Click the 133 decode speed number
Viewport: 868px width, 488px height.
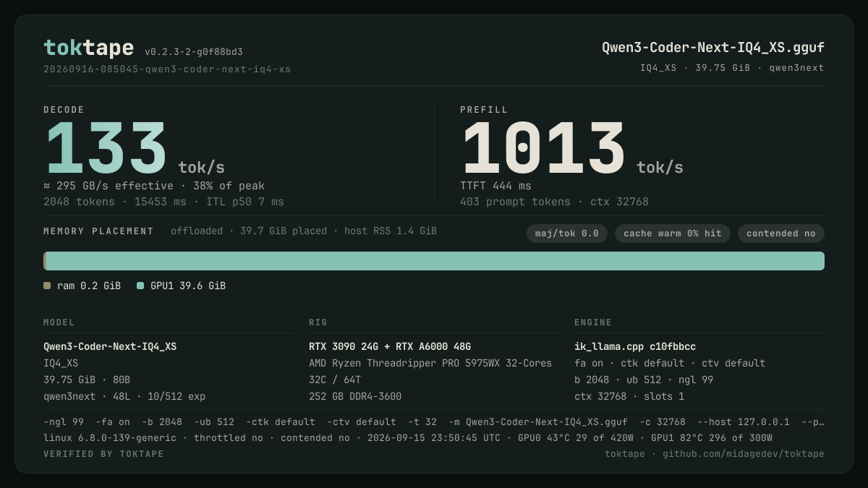point(106,149)
